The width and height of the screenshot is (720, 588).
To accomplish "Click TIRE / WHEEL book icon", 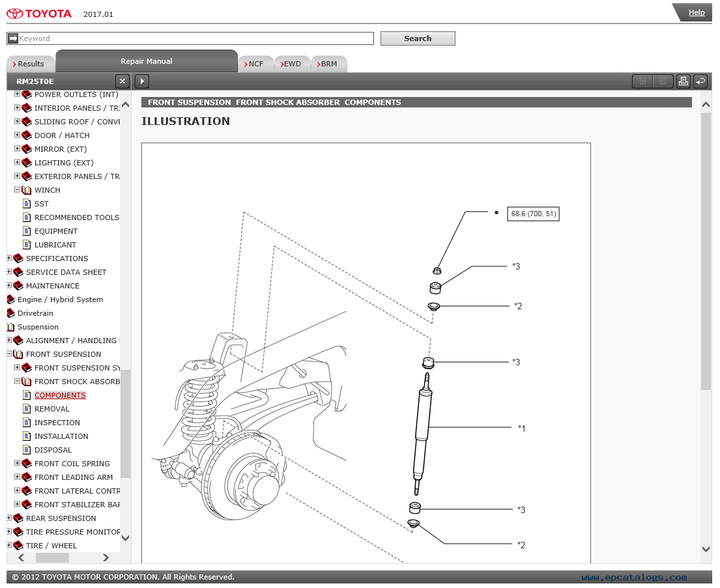I will click(x=18, y=546).
